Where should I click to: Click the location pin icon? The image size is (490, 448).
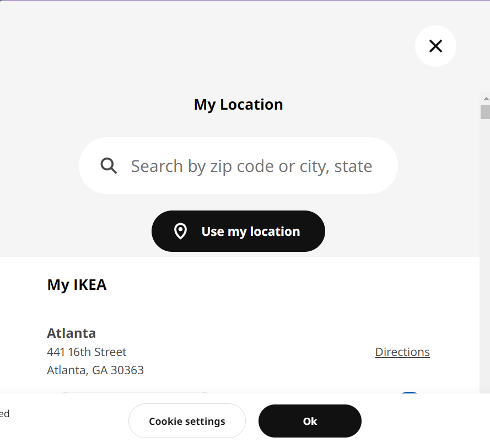[x=180, y=231]
